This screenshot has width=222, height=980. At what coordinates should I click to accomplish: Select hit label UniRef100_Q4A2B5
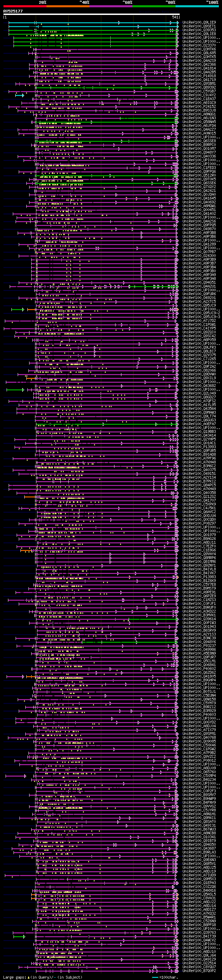point(199,72)
